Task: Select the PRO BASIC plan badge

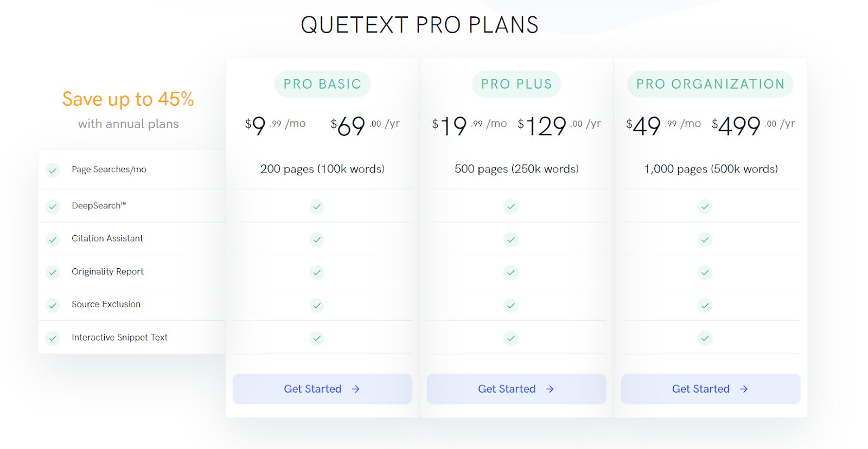Action: coord(322,84)
